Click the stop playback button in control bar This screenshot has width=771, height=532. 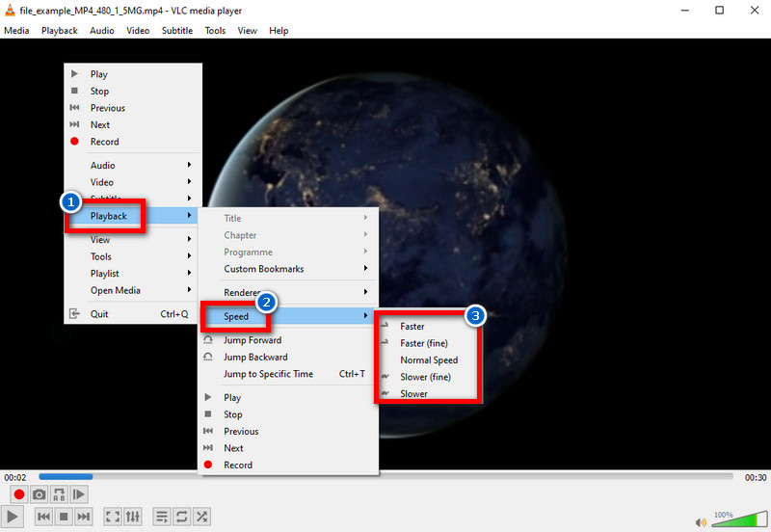[x=64, y=517]
